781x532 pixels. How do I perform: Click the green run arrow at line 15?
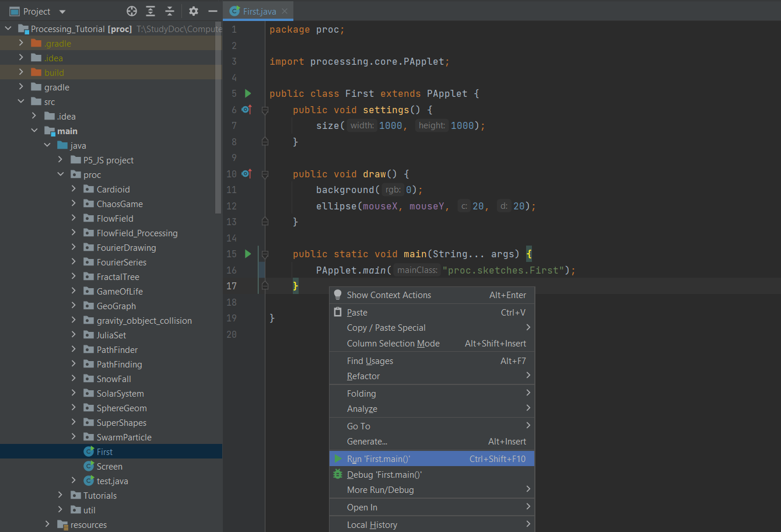pos(248,254)
